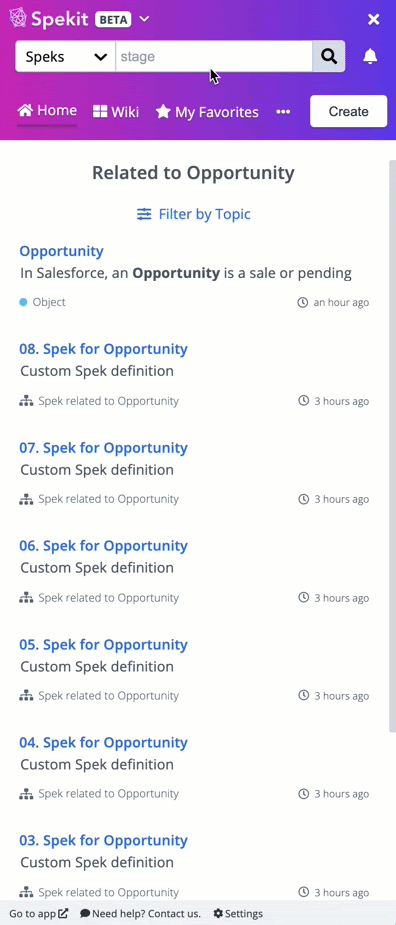
Task: Click the search input field
Action: (214, 57)
